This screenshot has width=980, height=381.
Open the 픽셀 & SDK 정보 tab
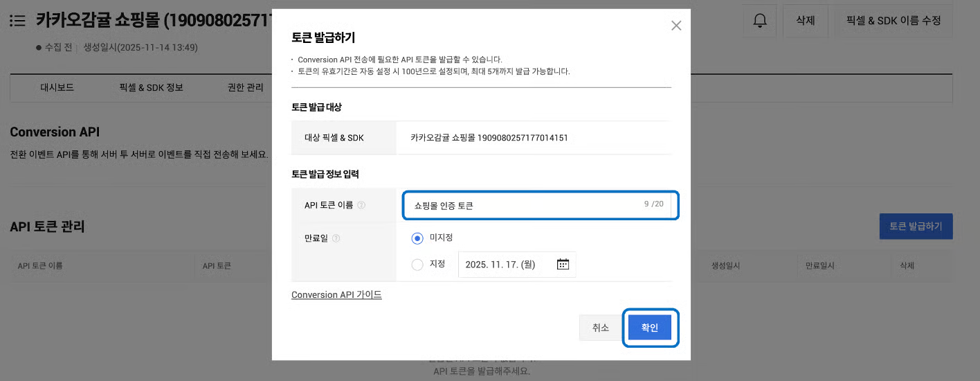151,88
